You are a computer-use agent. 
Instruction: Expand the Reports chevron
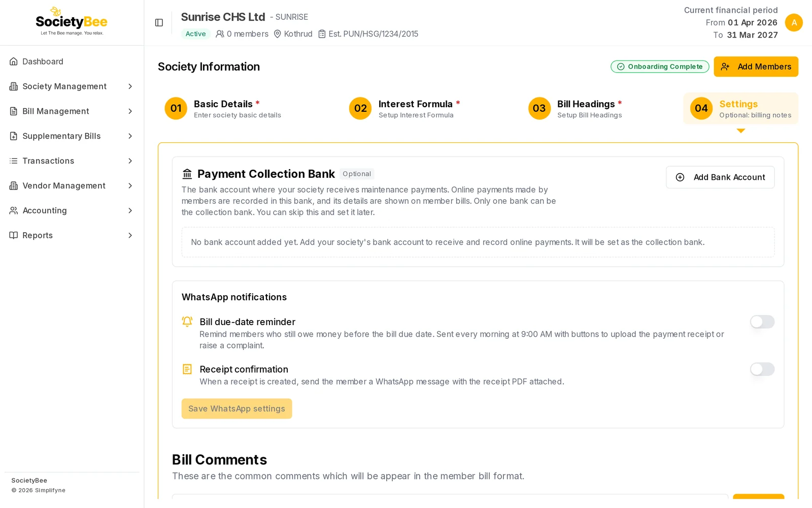pos(130,235)
